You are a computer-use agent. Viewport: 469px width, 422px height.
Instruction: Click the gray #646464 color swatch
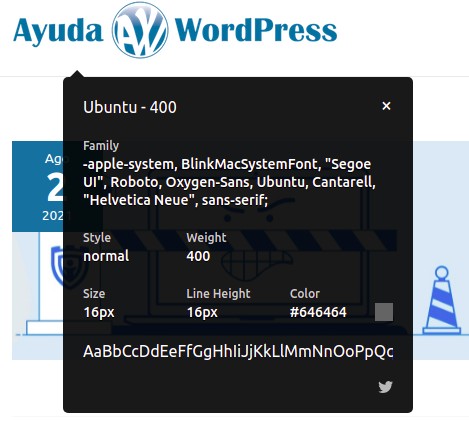pyautogui.click(x=384, y=312)
